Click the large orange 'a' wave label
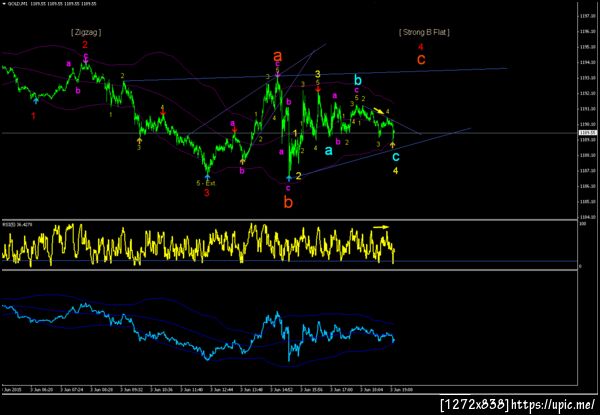Image resolution: width=600 pixels, height=415 pixels. coord(278,57)
